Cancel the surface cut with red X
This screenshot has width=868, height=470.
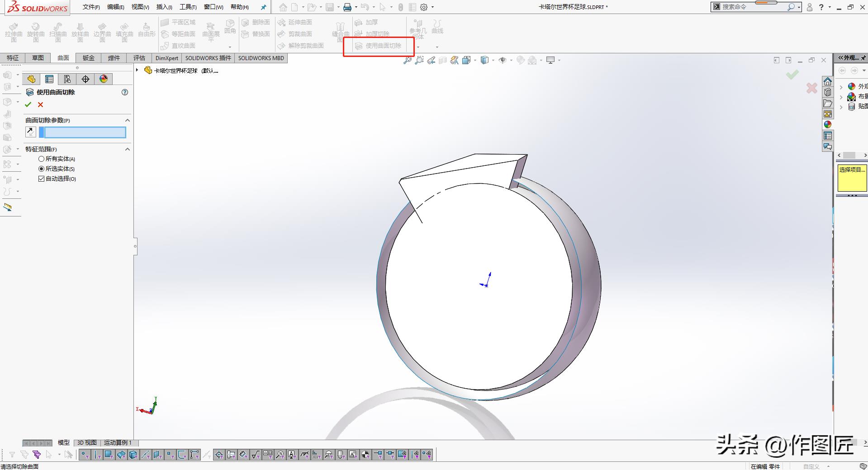[x=40, y=105]
